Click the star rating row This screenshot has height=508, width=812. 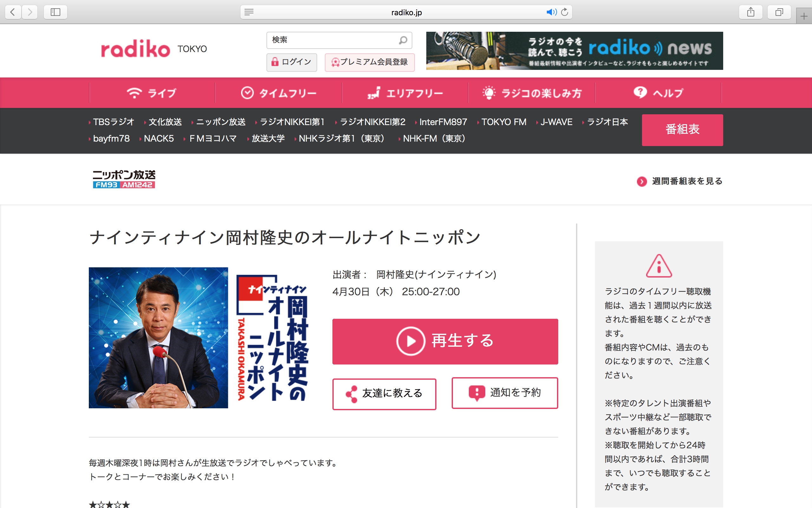(109, 505)
